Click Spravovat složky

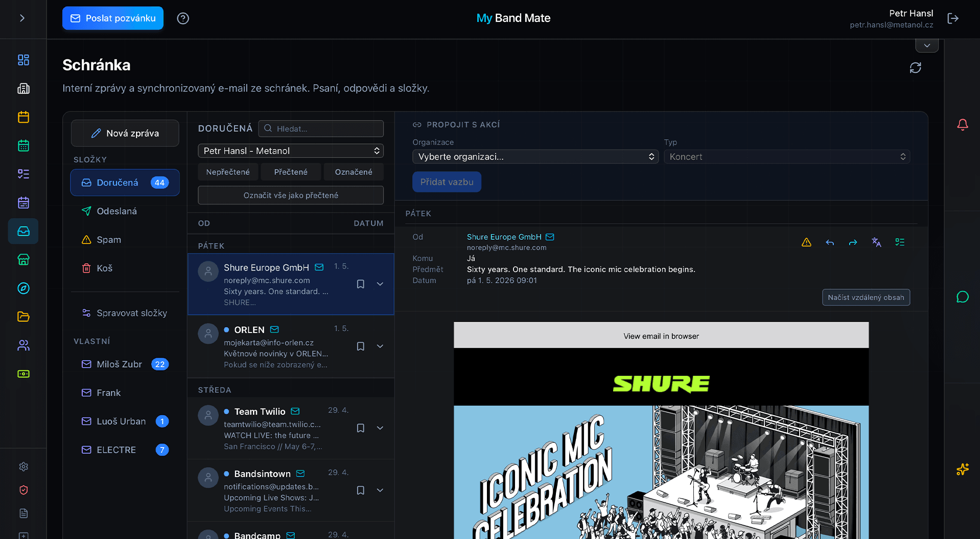[125, 313]
